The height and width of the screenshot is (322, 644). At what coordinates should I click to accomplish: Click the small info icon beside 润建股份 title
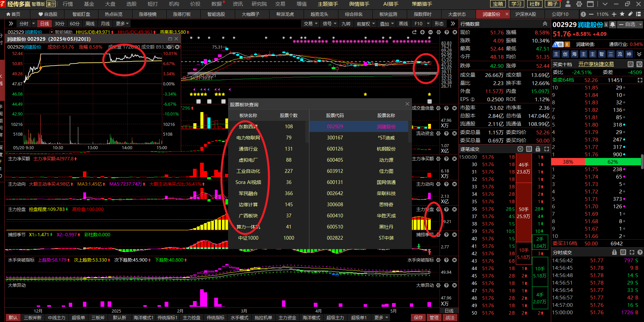[x=606, y=25]
